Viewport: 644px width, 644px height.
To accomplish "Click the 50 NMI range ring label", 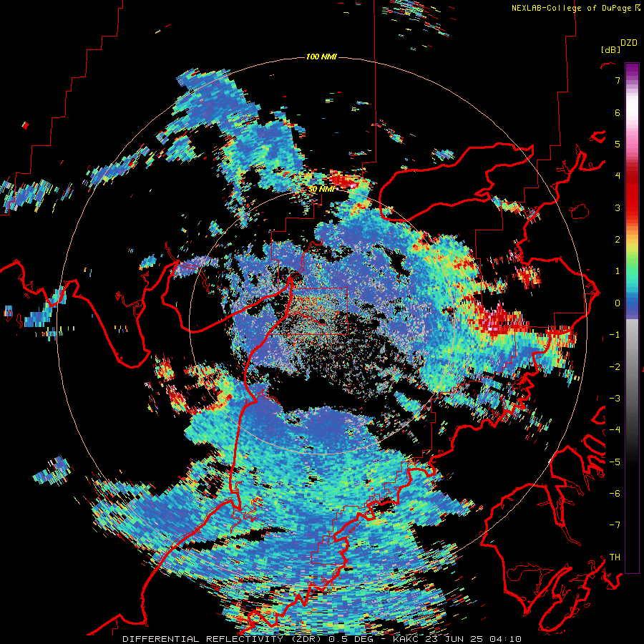I will tap(321, 189).
